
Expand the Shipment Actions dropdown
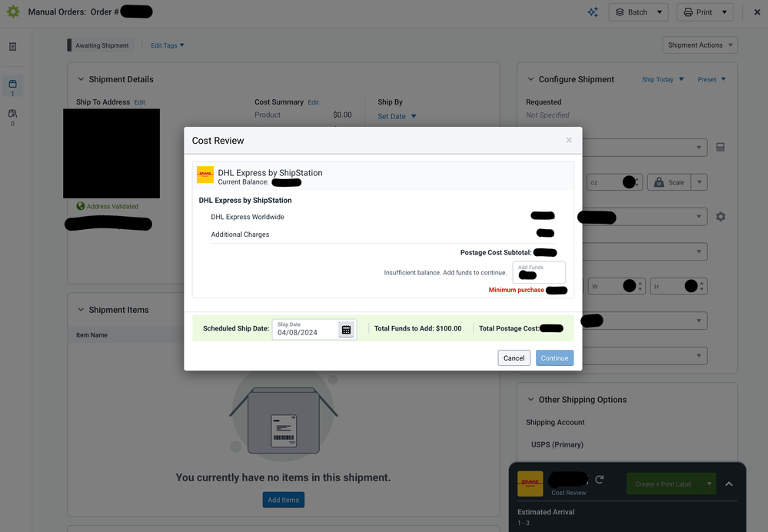(x=700, y=45)
